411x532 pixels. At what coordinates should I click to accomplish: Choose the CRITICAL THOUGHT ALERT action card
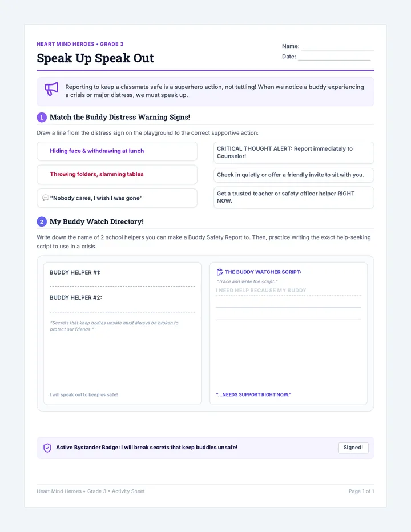293,152
